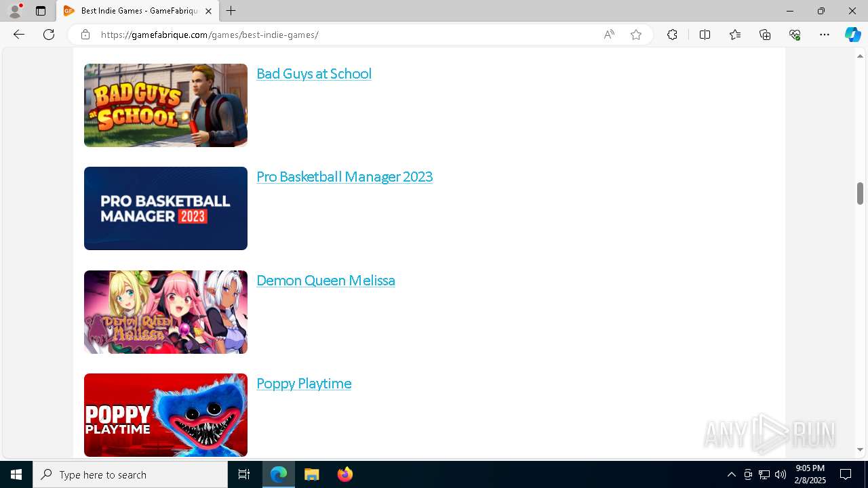Open the Extensions icon
This screenshot has height=488, width=868.
tap(672, 35)
